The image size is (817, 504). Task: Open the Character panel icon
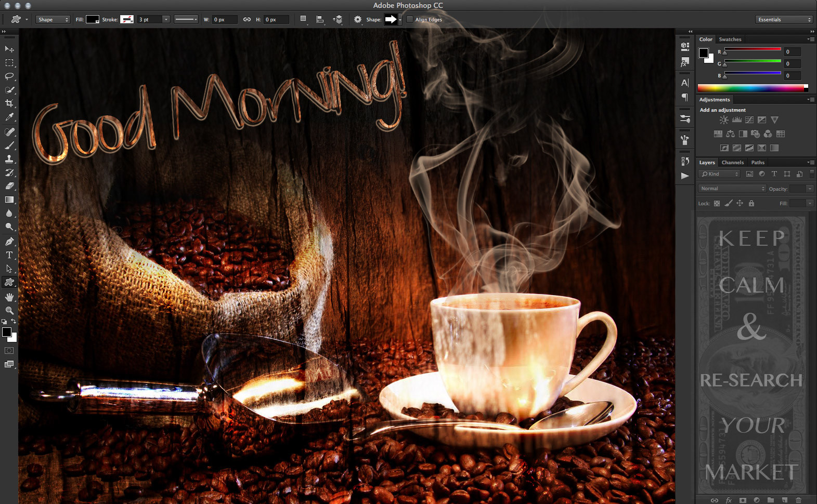pyautogui.click(x=685, y=83)
